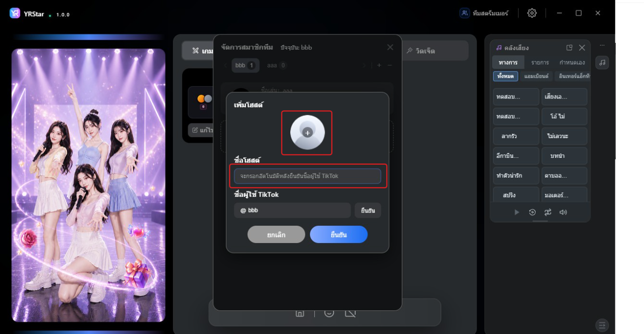The width and height of the screenshot is (644, 334).
Task: Focus the ชื่อโฮสต์ host name field
Action: pyautogui.click(x=308, y=176)
